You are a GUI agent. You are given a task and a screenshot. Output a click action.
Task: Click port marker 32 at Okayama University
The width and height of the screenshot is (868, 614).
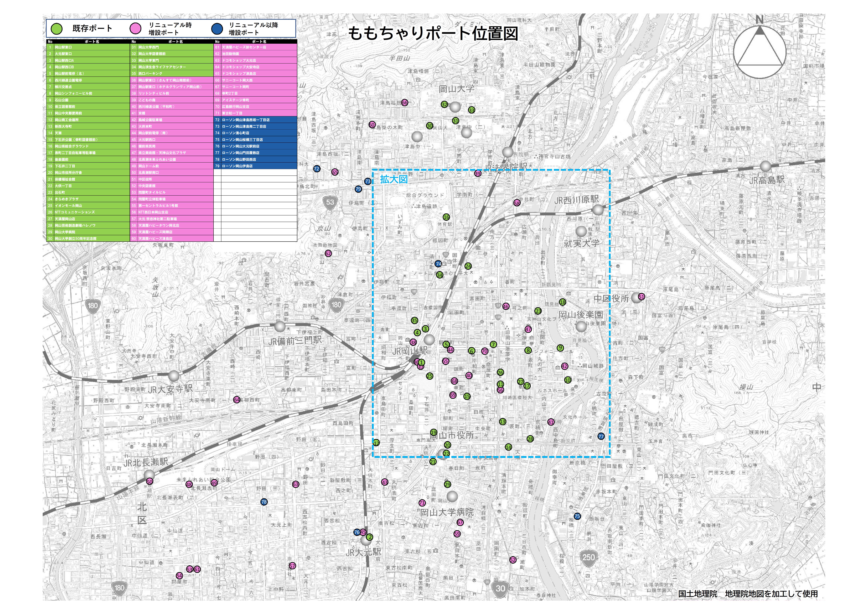coord(445,104)
